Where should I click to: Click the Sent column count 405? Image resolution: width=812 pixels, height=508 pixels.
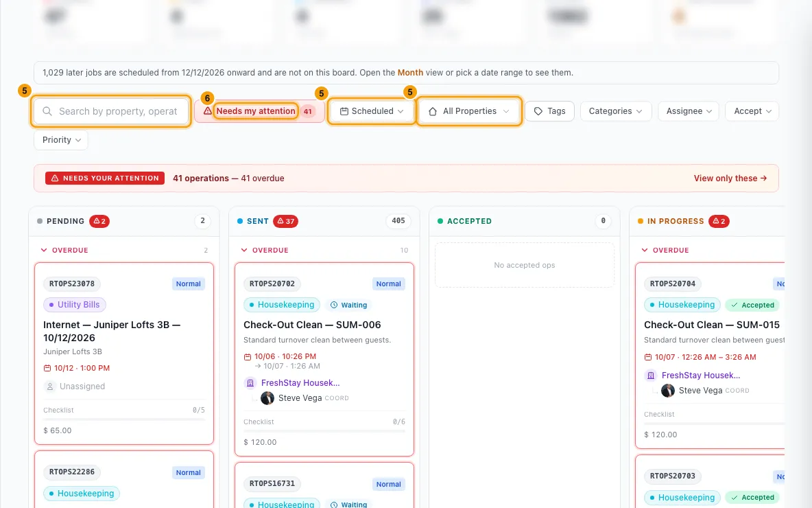click(x=398, y=221)
